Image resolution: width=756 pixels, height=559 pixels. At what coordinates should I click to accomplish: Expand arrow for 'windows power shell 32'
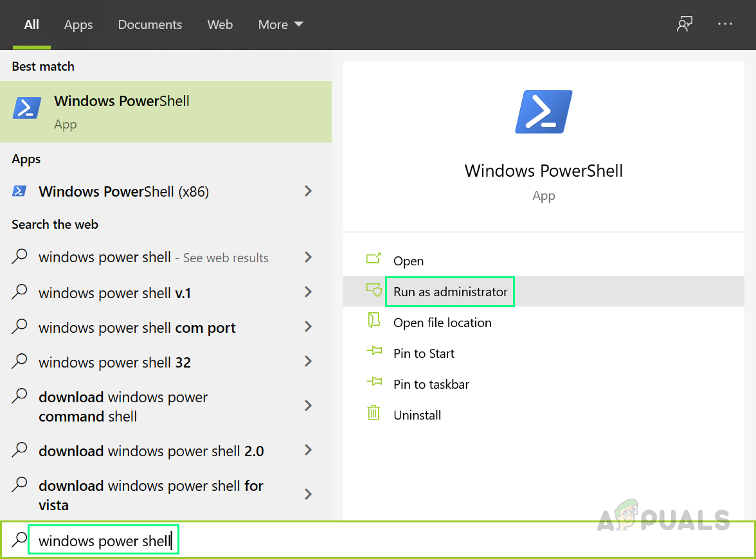pyautogui.click(x=309, y=361)
